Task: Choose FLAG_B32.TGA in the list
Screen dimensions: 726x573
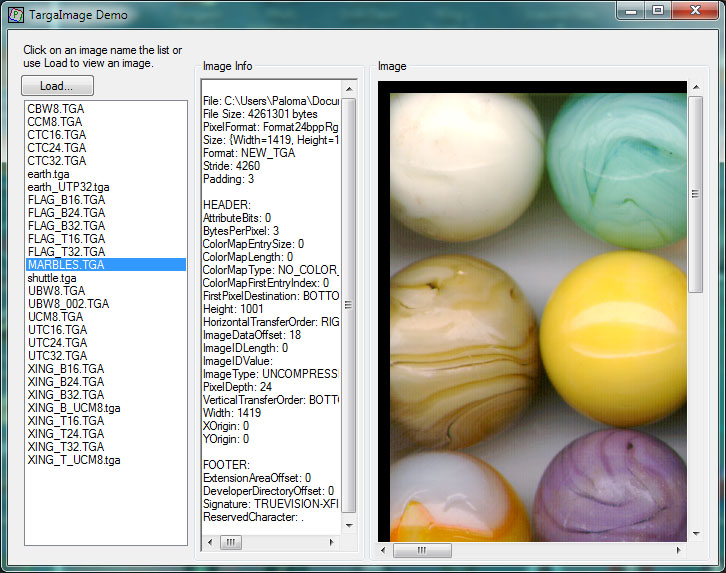Action: (66, 226)
